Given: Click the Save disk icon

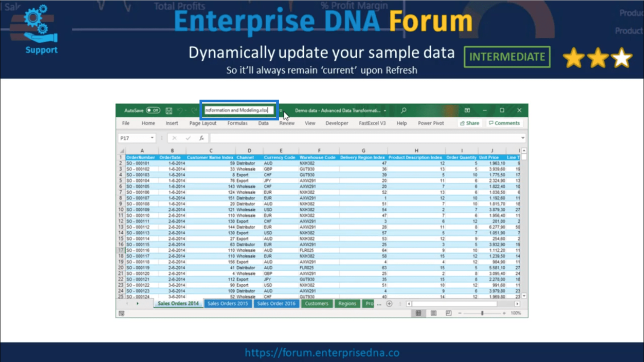Looking at the screenshot, I should (169, 111).
